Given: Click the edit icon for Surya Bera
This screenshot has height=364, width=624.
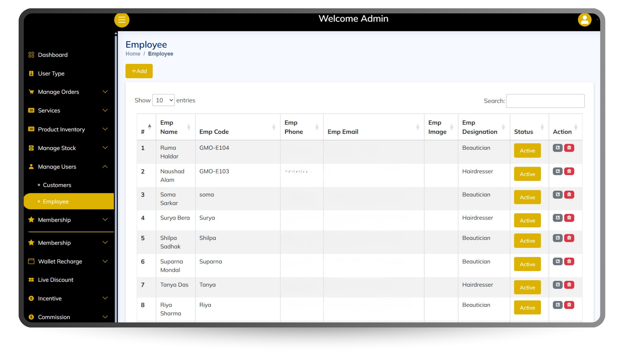Looking at the screenshot, I should 557,218.
